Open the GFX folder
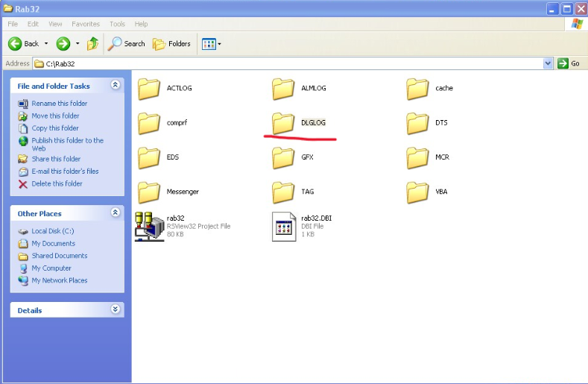 point(293,158)
